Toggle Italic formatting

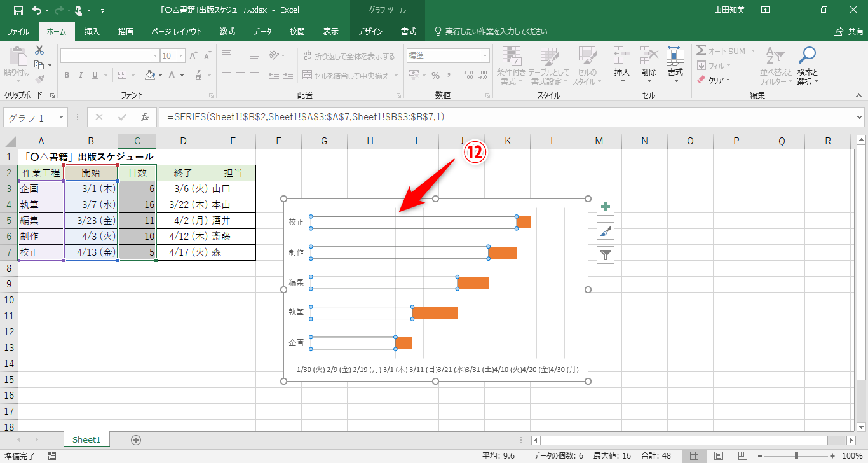pos(81,75)
